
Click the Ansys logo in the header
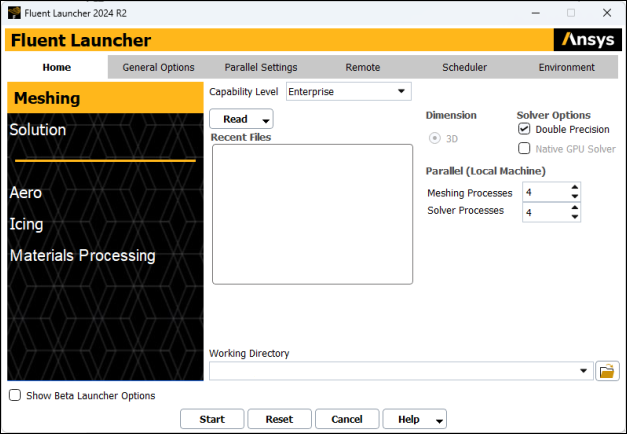(587, 40)
